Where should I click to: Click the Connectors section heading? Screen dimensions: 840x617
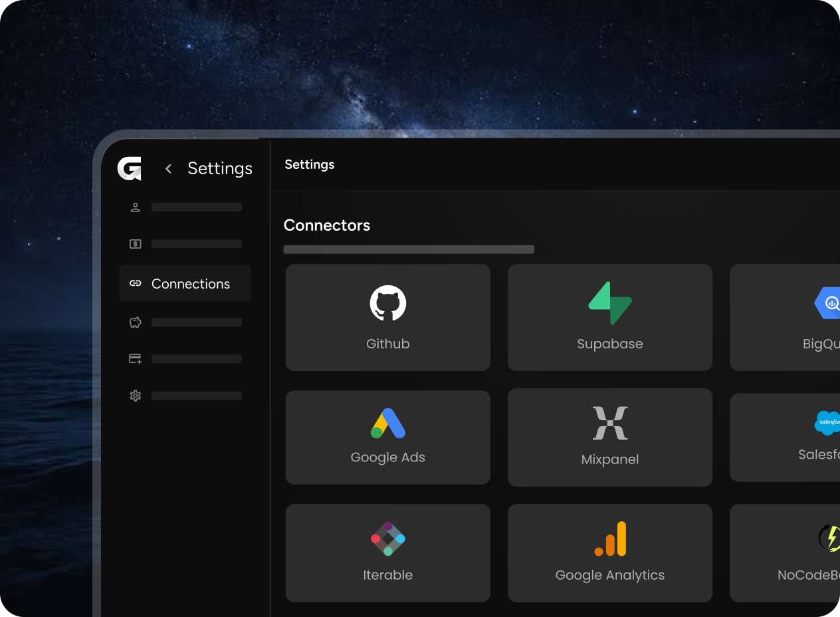click(327, 225)
